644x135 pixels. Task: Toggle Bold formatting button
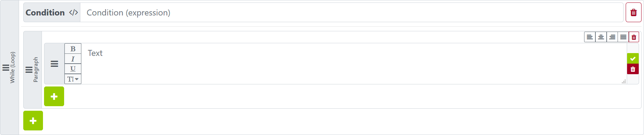(x=73, y=49)
